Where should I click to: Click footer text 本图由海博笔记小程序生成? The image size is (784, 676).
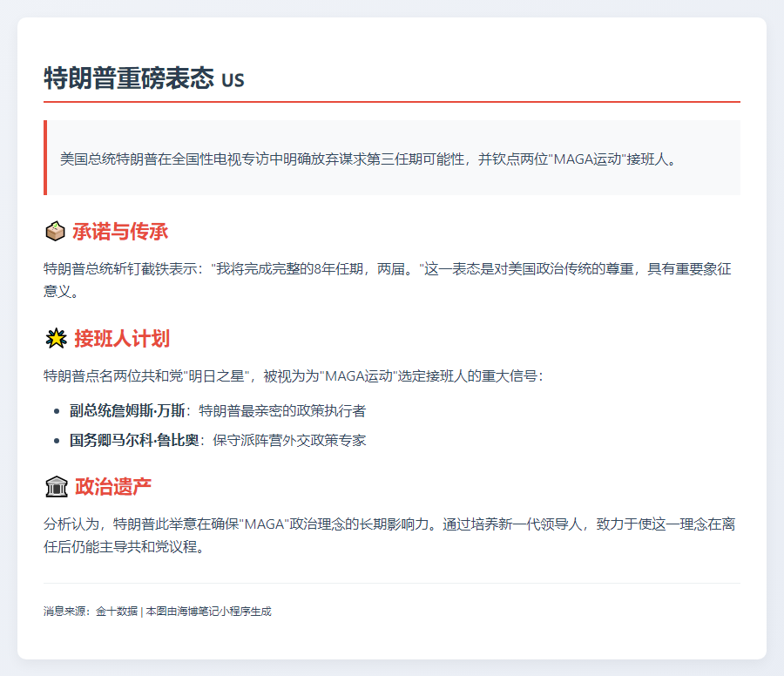pos(208,612)
